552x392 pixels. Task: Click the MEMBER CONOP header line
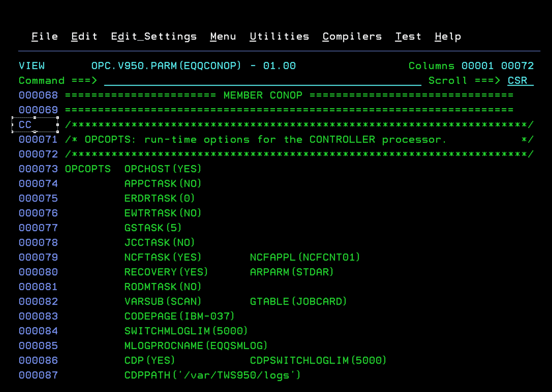tap(262, 95)
